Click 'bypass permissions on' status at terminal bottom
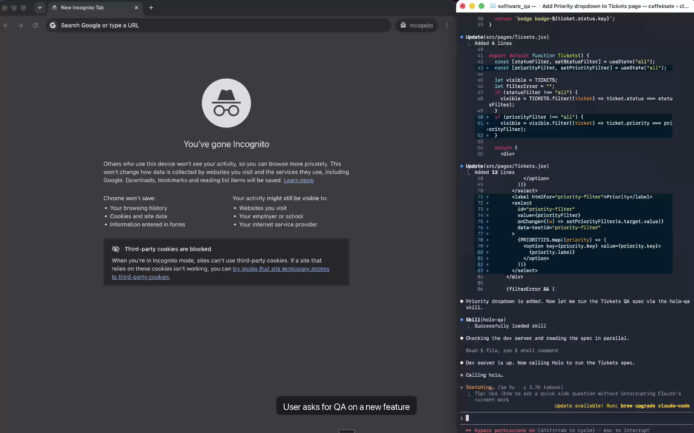694x433 pixels. point(504,430)
